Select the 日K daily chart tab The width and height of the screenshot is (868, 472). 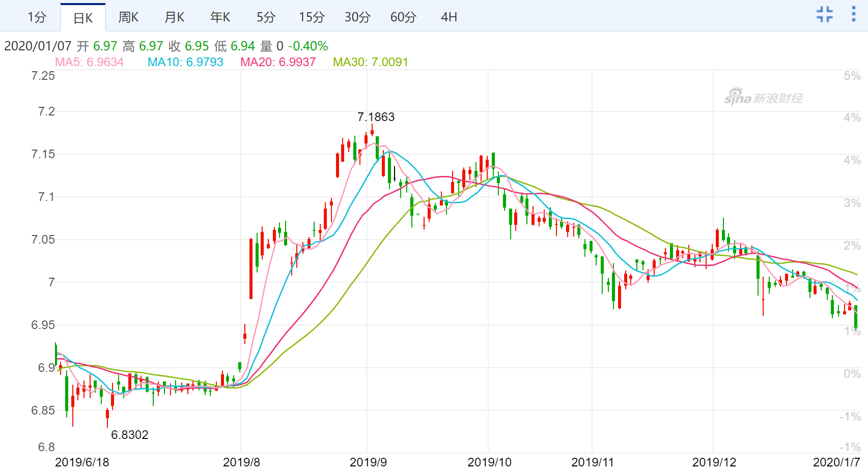pos(83,17)
